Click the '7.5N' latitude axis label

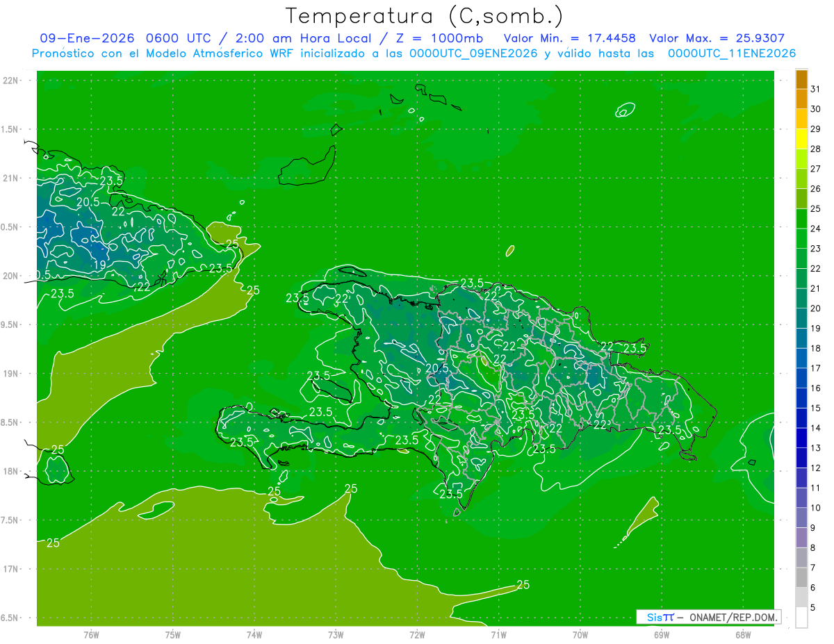coord(10,520)
